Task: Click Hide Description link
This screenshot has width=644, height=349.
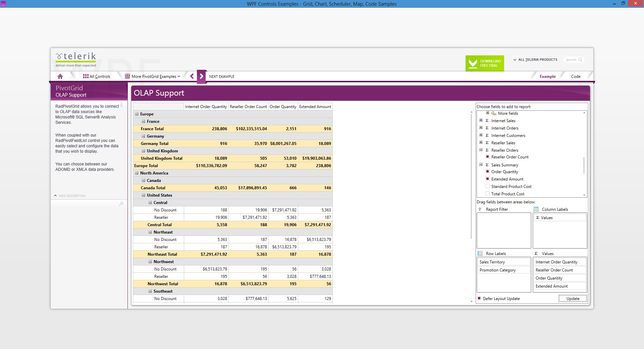Action: pos(70,196)
